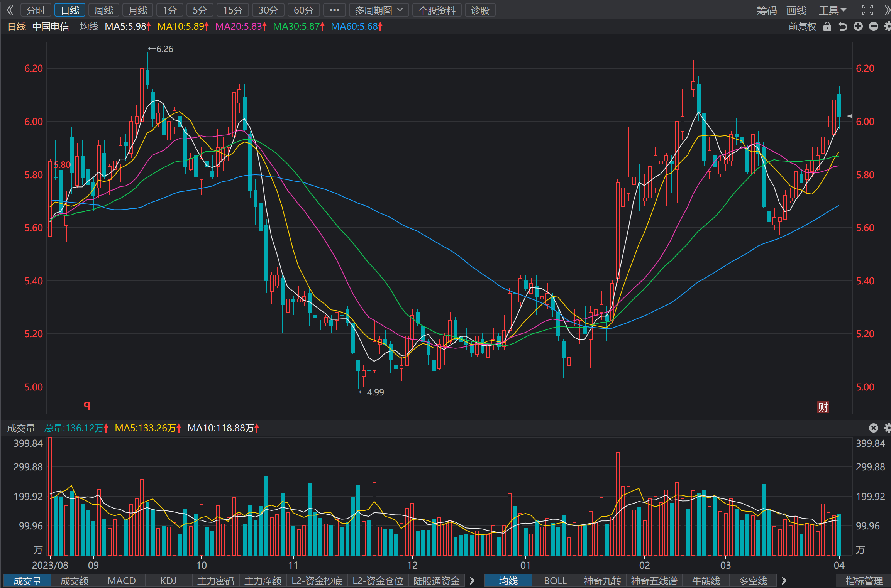891x588 pixels.
Task: Select the 60分 period
Action: tap(304, 10)
